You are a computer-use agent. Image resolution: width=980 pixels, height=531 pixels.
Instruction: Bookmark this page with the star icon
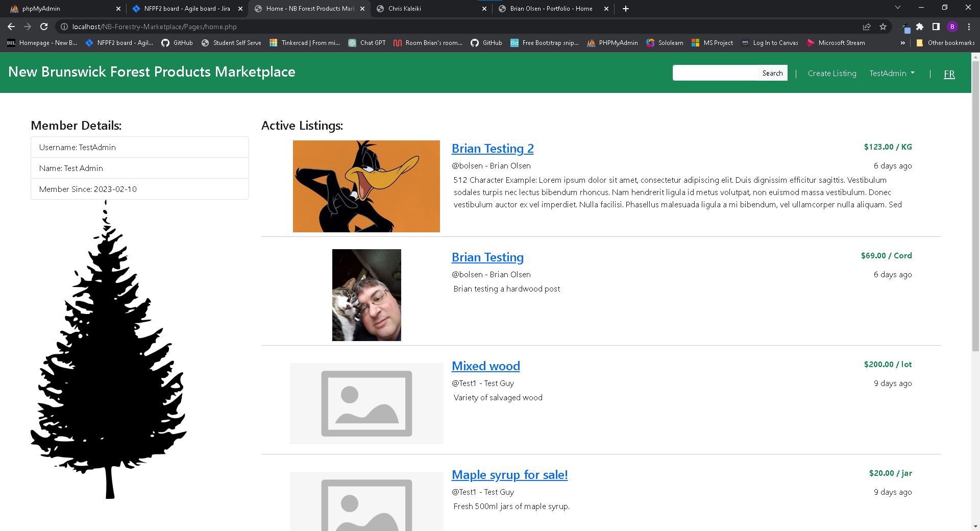coord(883,27)
